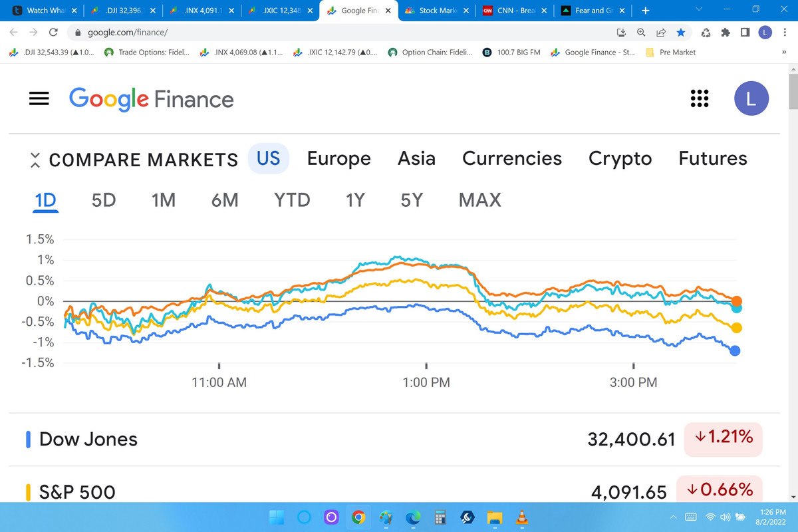Open the Chrome profile avatar in toolbar
The width and height of the screenshot is (798, 532).
pos(765,32)
